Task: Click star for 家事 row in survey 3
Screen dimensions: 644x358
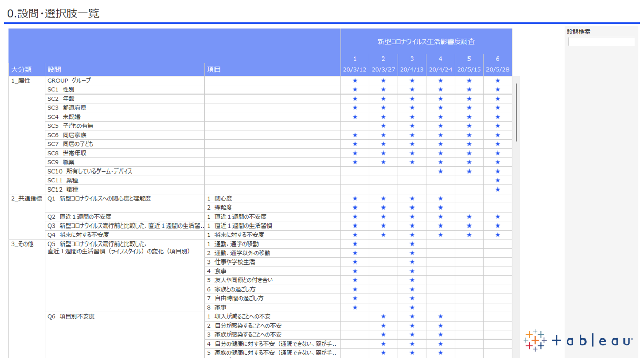Action: (x=412, y=308)
